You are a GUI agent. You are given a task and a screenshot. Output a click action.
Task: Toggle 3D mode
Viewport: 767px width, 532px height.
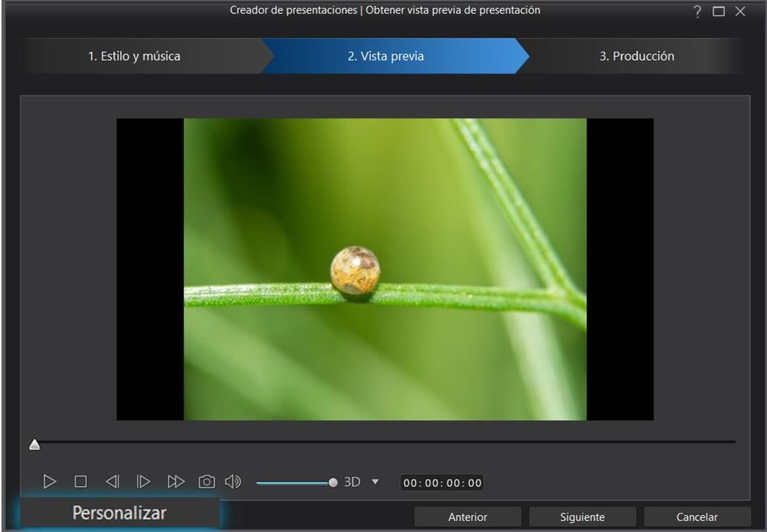coord(352,482)
